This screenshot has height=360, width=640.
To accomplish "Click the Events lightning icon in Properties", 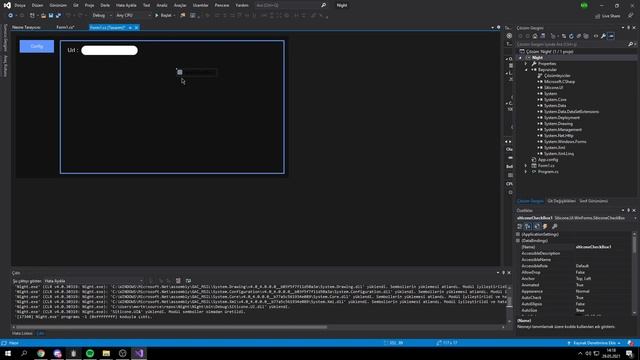I will pos(545,227).
